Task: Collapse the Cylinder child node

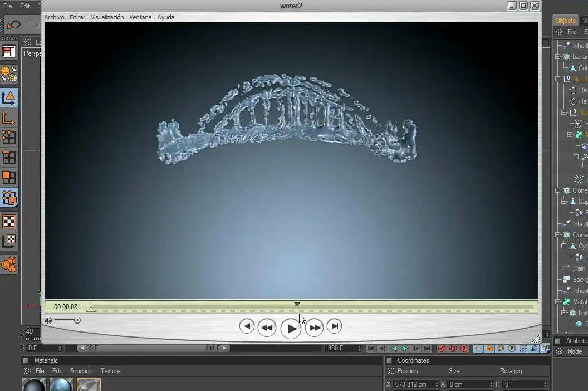Action: point(564,246)
